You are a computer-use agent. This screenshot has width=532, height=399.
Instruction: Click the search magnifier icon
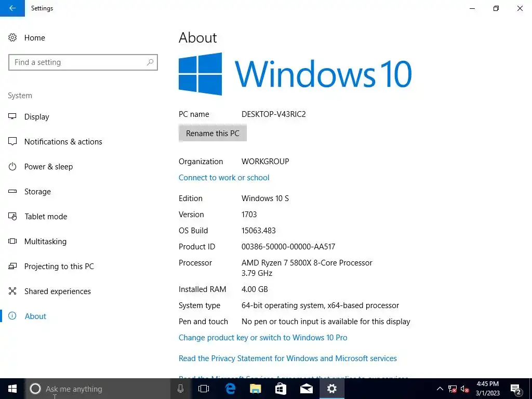coord(150,62)
